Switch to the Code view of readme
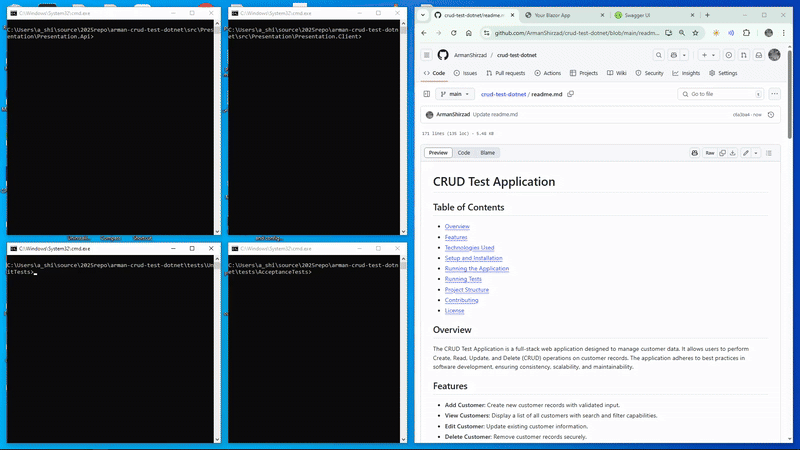800x450 pixels. [464, 153]
